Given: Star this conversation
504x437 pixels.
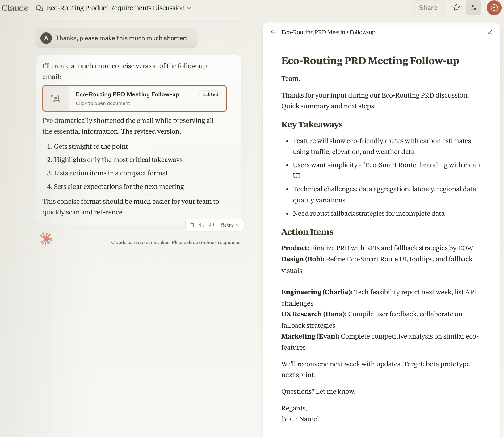Looking at the screenshot, I should [x=456, y=8].
